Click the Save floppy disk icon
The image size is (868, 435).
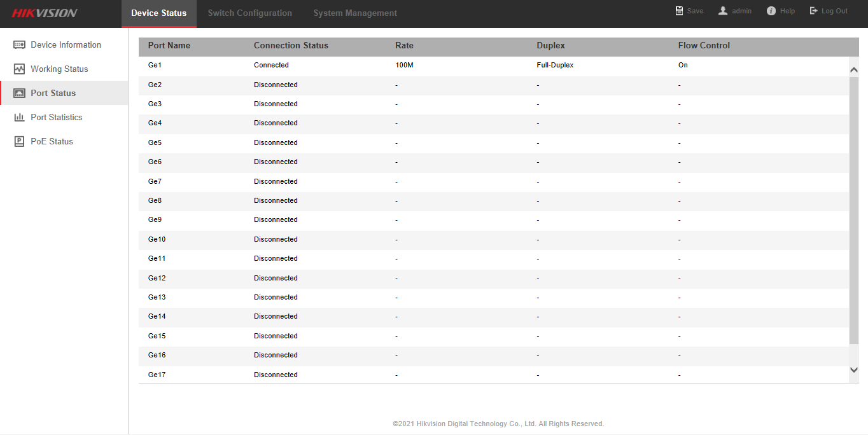(680, 11)
